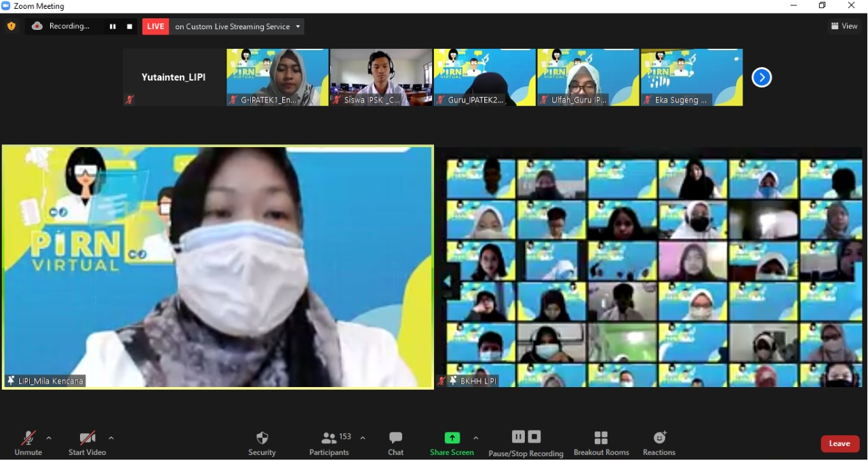Open the Chat panel

396,443
